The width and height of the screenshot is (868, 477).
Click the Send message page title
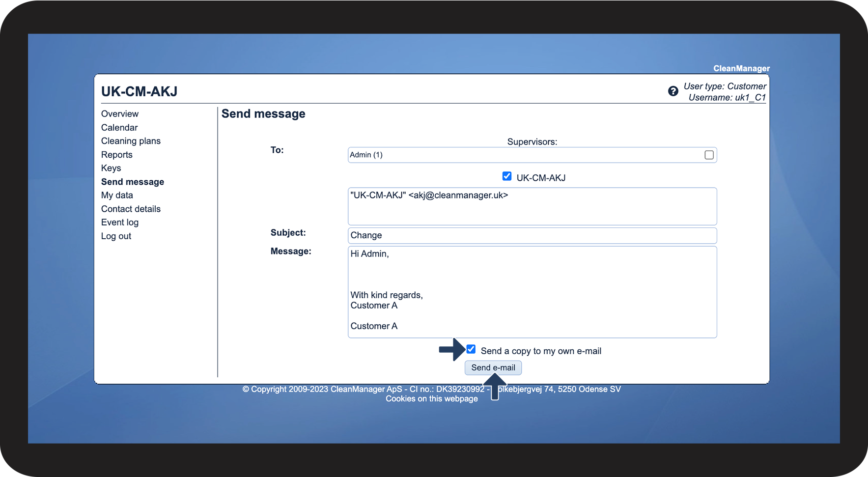[x=263, y=113]
